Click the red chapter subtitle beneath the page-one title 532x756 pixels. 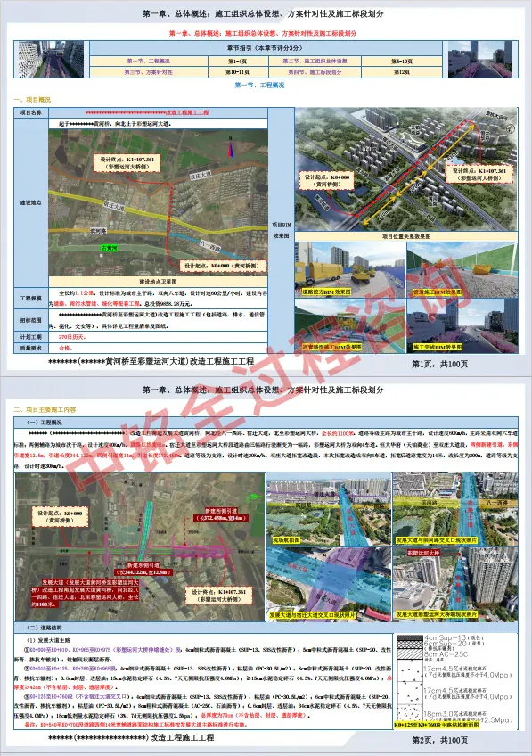(x=263, y=33)
